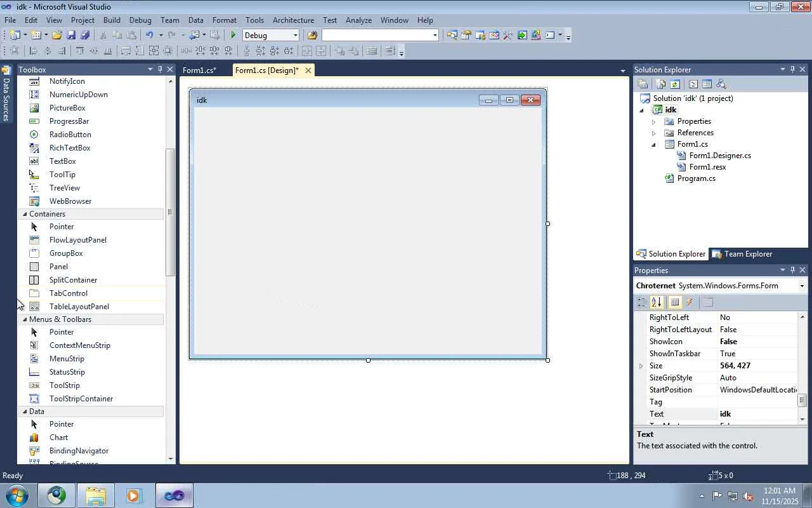Undo the last action via toolbar

pyautogui.click(x=149, y=36)
